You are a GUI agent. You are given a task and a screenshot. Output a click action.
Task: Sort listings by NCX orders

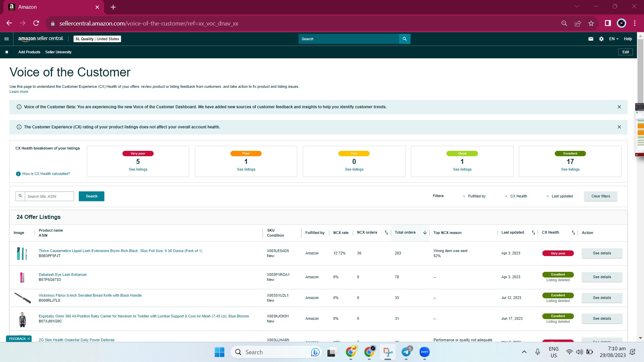pyautogui.click(x=386, y=233)
